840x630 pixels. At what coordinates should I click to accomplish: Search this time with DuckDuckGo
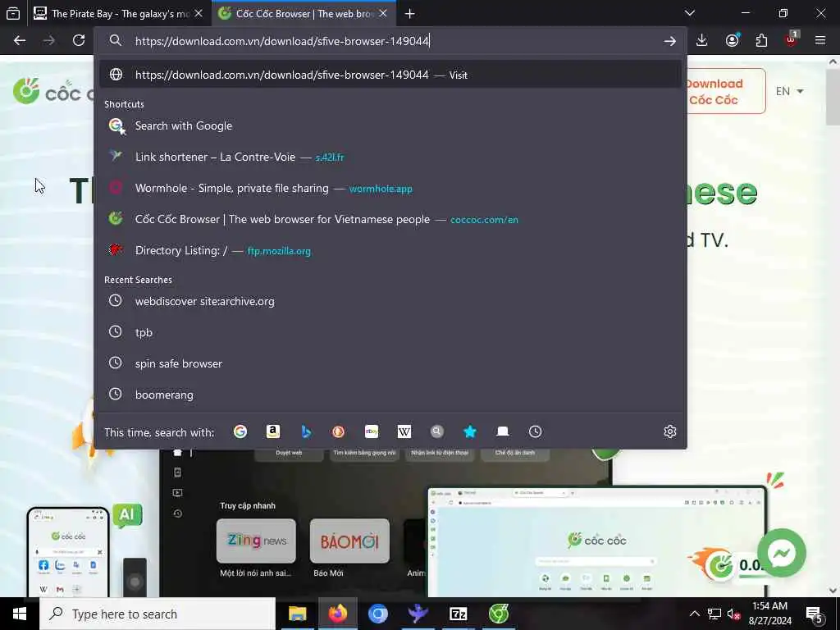pyautogui.click(x=339, y=431)
